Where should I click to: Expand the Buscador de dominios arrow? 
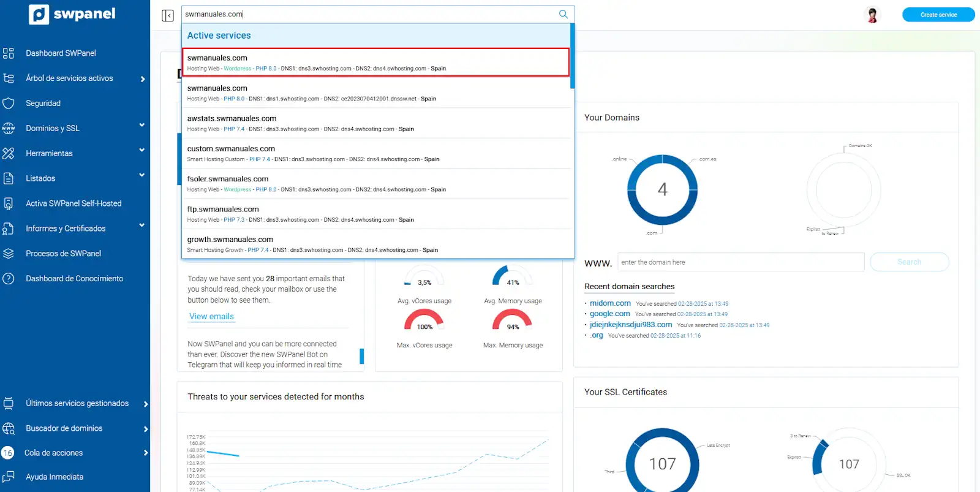(x=146, y=430)
